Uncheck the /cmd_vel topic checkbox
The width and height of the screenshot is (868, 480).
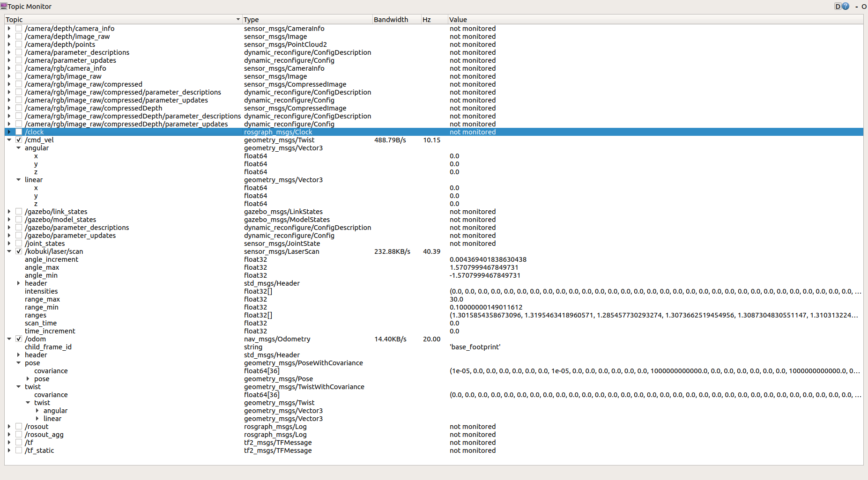tap(19, 140)
